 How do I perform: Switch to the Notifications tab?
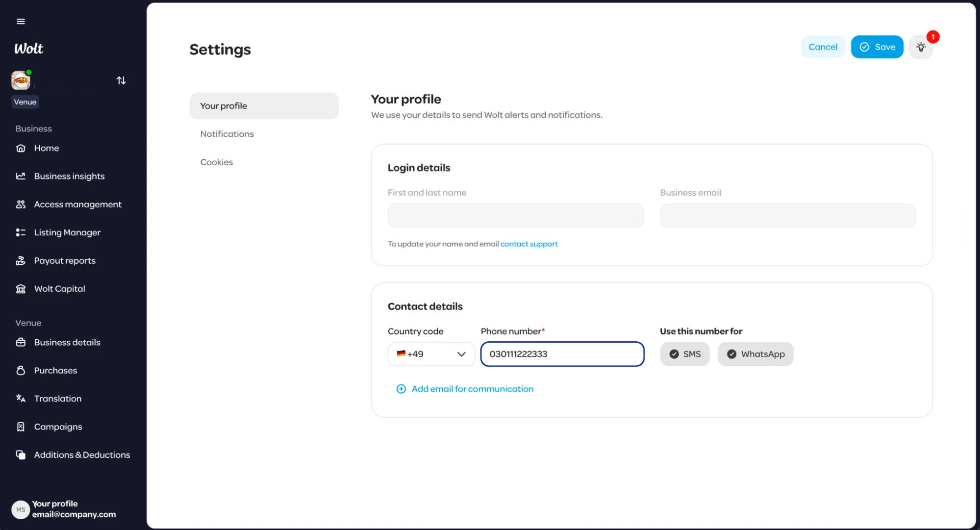pos(227,134)
